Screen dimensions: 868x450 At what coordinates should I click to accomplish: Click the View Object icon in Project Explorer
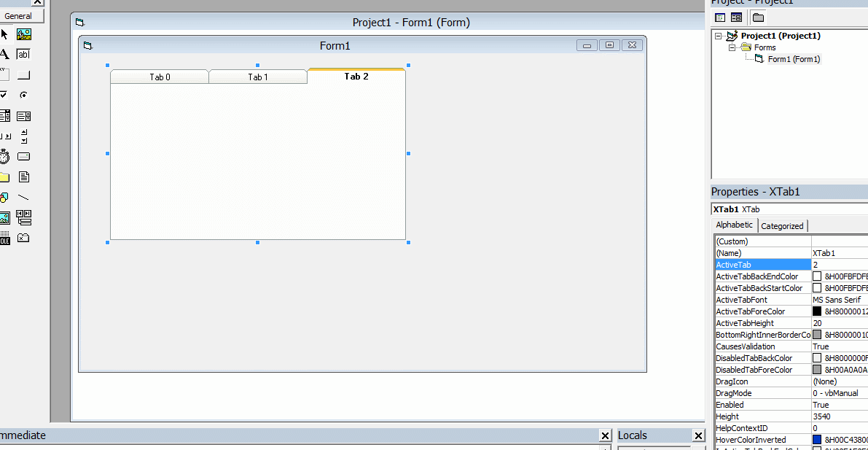tap(737, 17)
